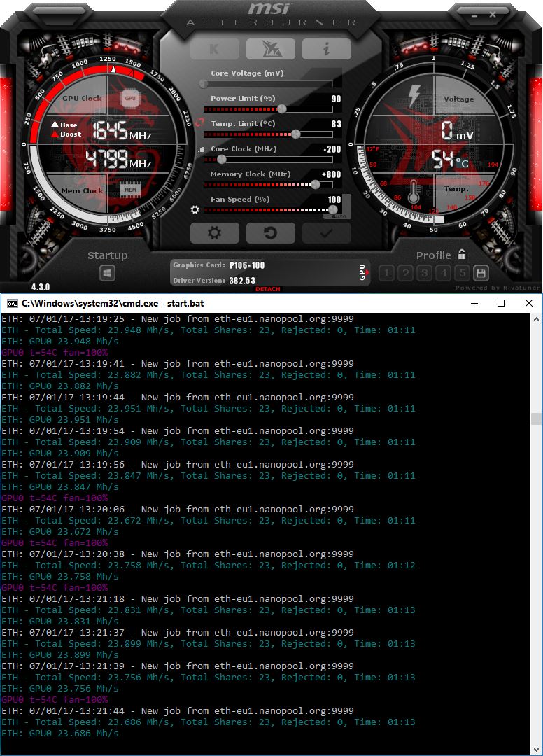The width and height of the screenshot is (543, 756).
Task: Click the Core Clock value -200
Action: pyautogui.click(x=332, y=149)
